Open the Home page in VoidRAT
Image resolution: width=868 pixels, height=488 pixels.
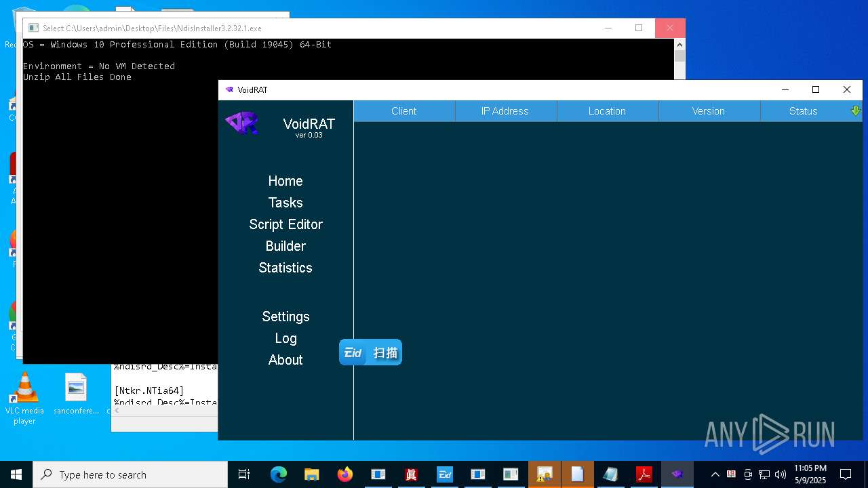tap(285, 181)
